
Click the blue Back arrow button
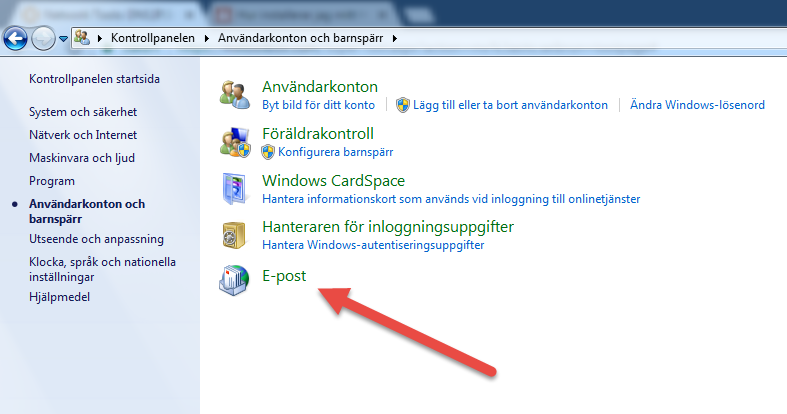tap(15, 39)
